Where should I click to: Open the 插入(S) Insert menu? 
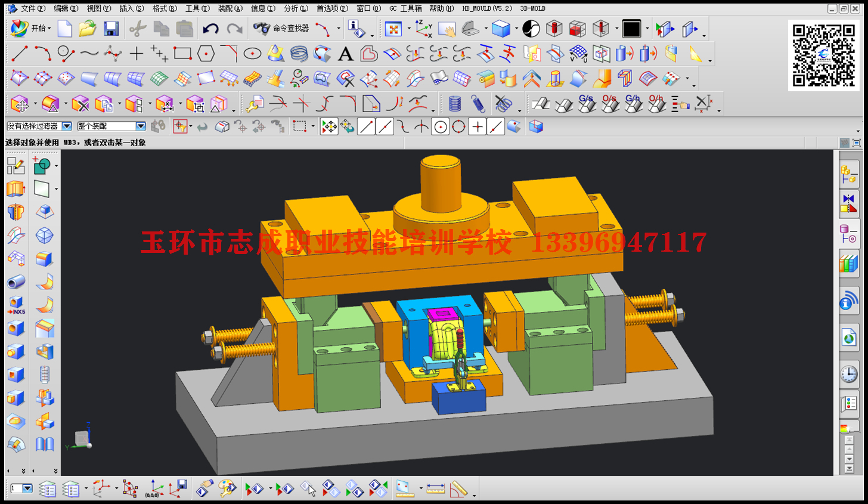point(132,8)
